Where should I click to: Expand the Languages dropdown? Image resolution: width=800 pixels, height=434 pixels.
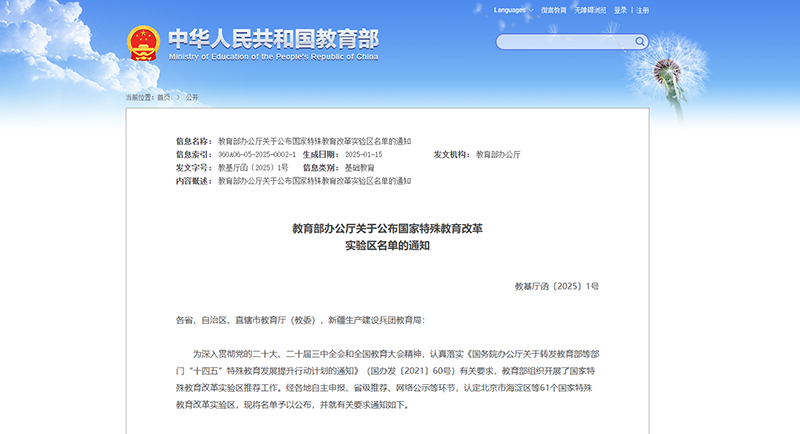(x=513, y=10)
